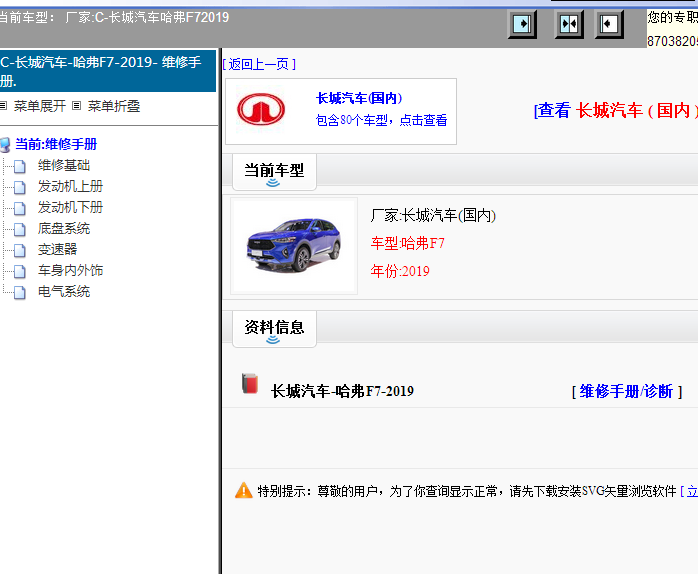
Task: Select the 当前:维修手册 root node
Action: [56, 144]
